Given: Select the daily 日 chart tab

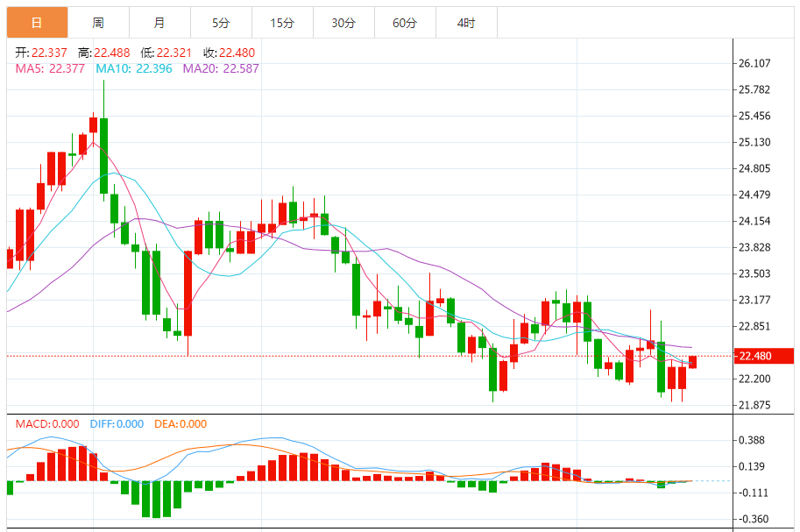Looking at the screenshot, I should click(x=38, y=23).
